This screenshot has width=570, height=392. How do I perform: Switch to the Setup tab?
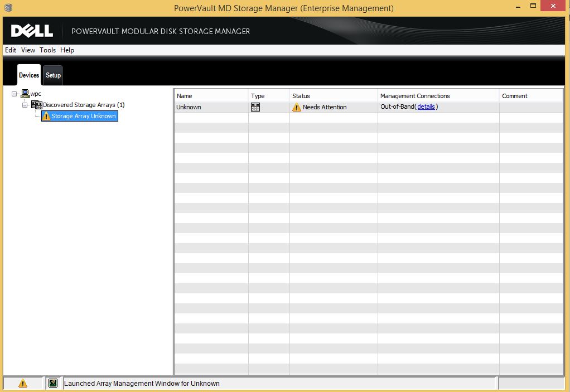[x=53, y=75]
